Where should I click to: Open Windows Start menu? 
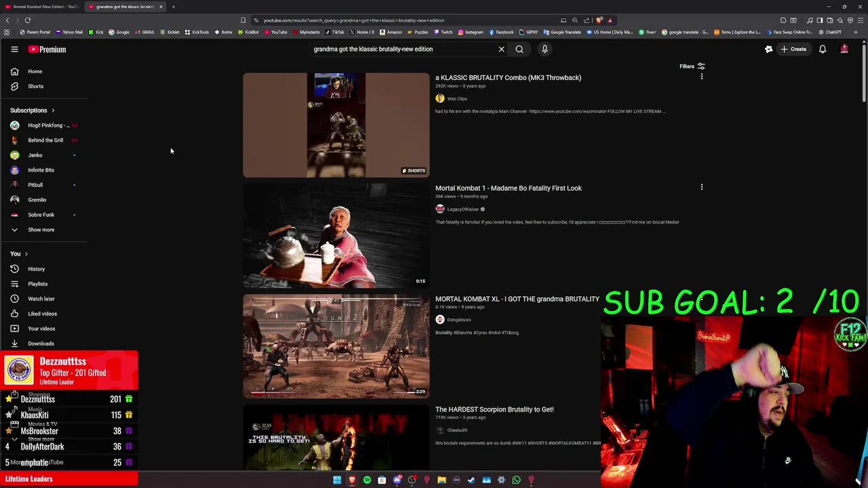point(337,480)
